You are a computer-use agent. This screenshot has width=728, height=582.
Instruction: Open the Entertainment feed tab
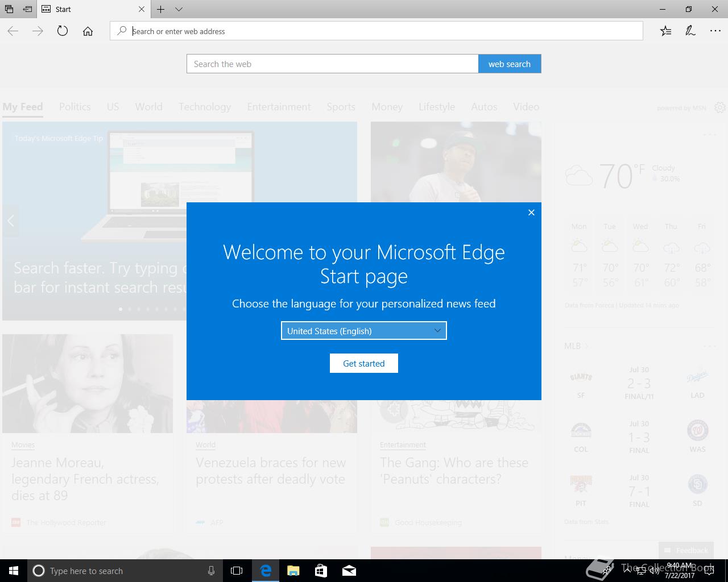click(279, 107)
